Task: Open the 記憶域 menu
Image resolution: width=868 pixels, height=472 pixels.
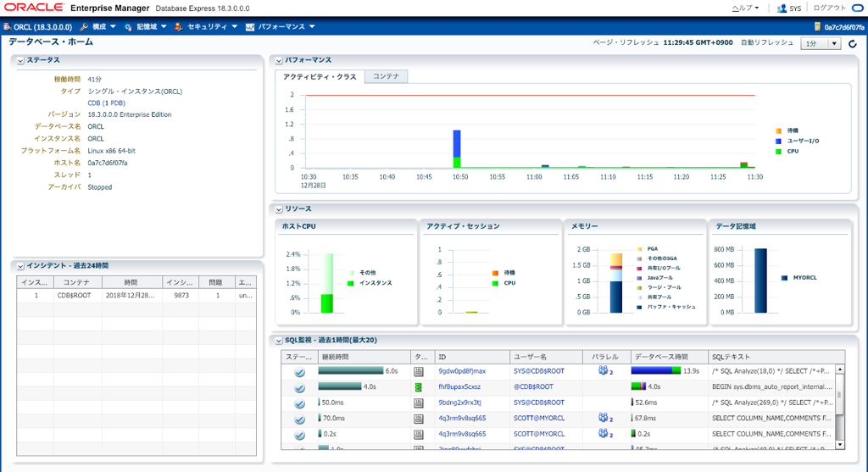Action: pos(152,26)
